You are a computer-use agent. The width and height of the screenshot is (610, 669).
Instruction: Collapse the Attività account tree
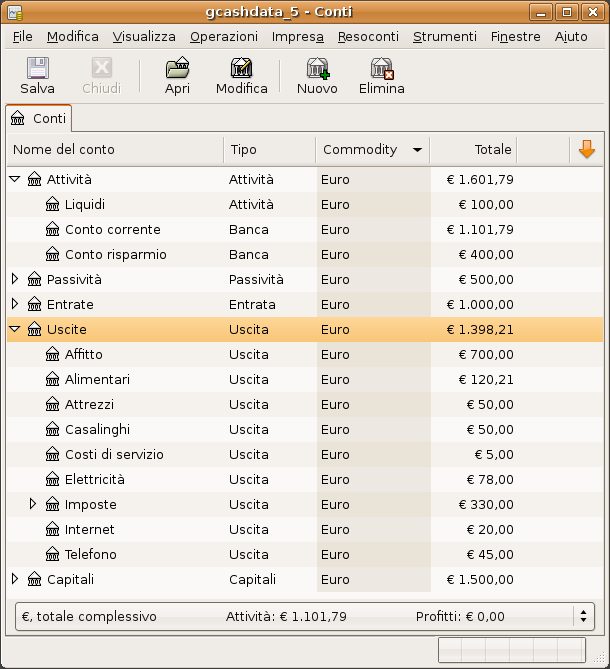click(15, 179)
